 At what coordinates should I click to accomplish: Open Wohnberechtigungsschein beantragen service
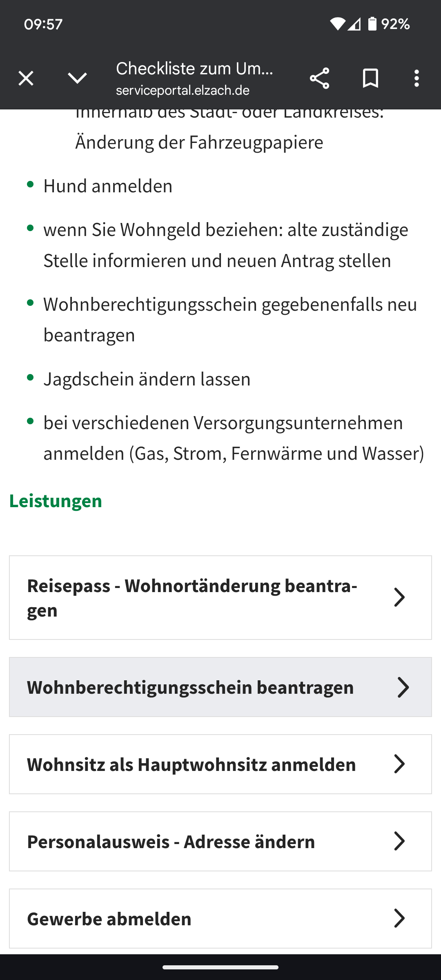point(220,687)
